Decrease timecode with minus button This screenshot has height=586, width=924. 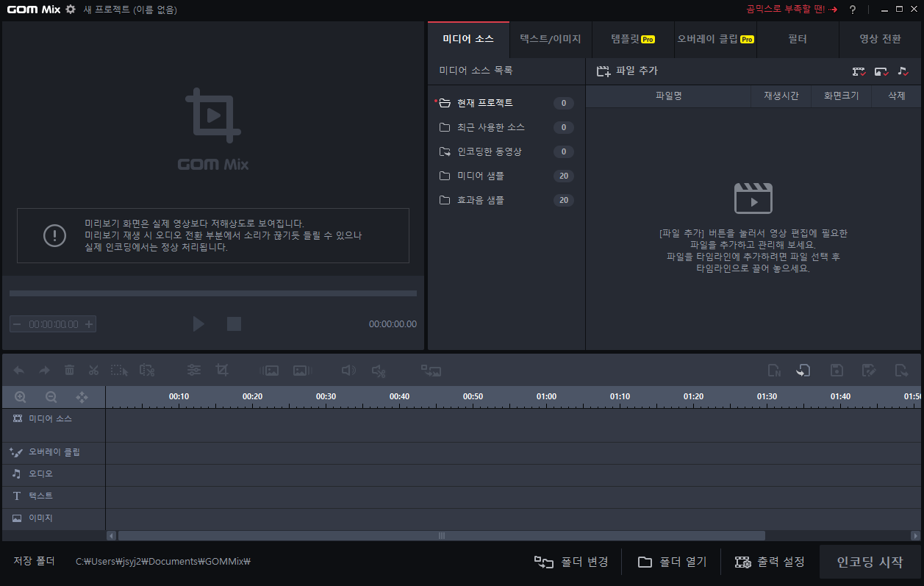[x=17, y=324]
